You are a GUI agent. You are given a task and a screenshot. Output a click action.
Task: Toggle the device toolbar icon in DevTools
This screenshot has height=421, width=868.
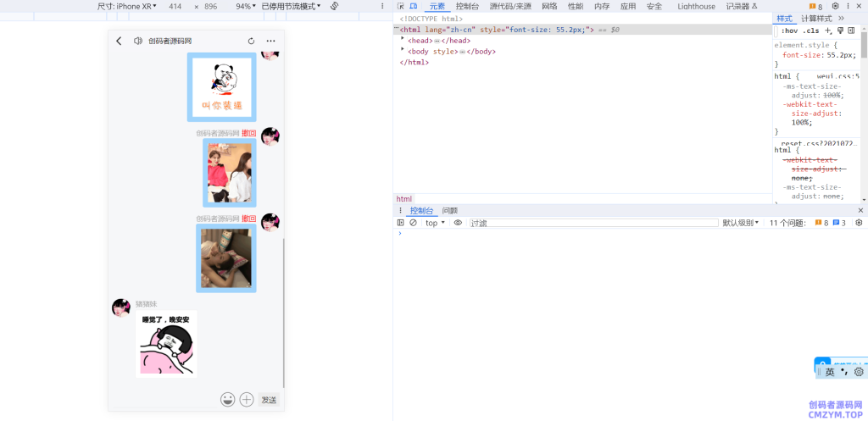(x=413, y=6)
